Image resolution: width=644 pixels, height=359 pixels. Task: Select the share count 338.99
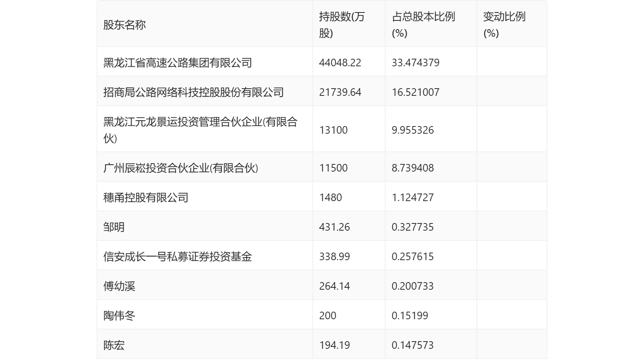pyautogui.click(x=335, y=256)
